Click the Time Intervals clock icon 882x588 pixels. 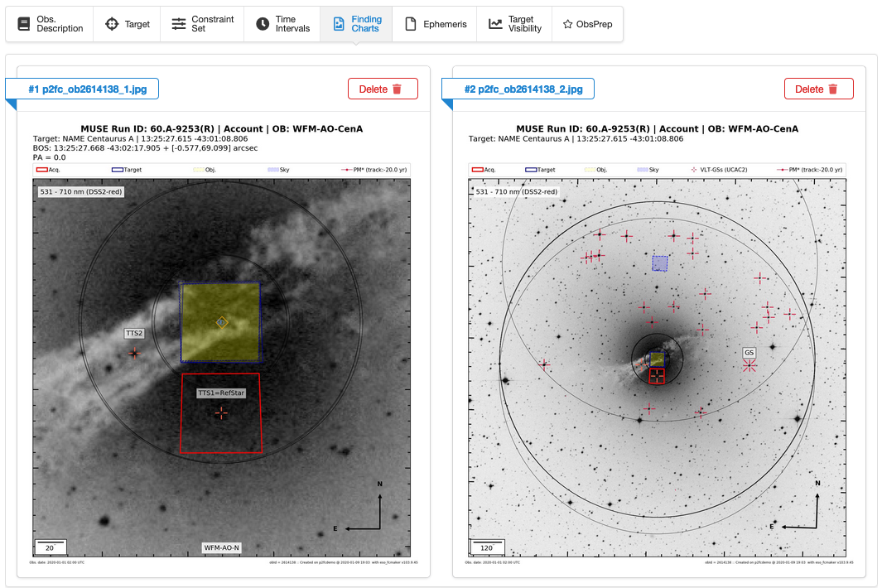tap(263, 24)
